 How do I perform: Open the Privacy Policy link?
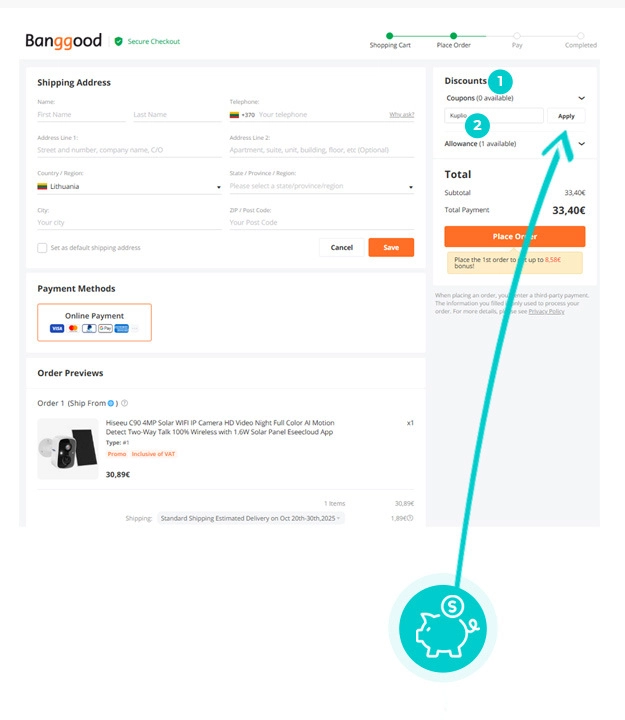546,311
